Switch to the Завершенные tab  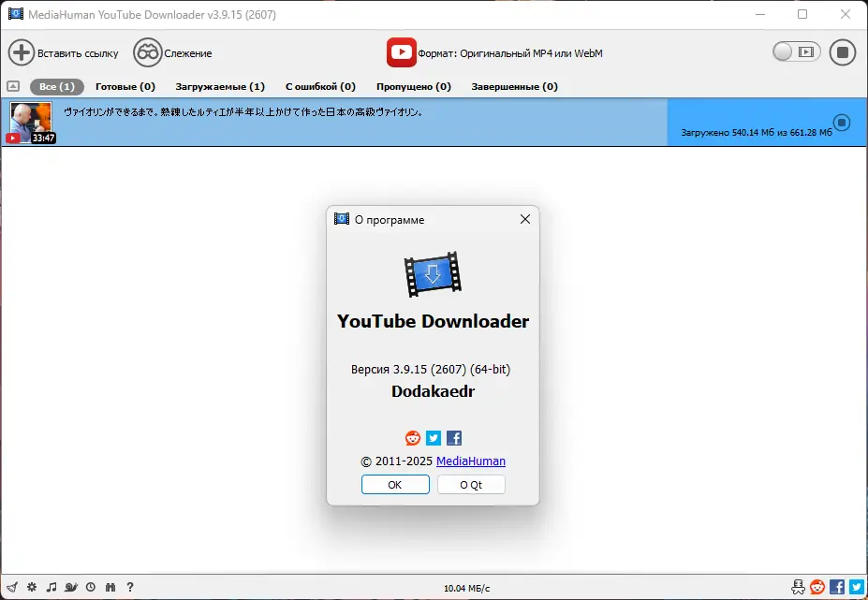coord(515,85)
